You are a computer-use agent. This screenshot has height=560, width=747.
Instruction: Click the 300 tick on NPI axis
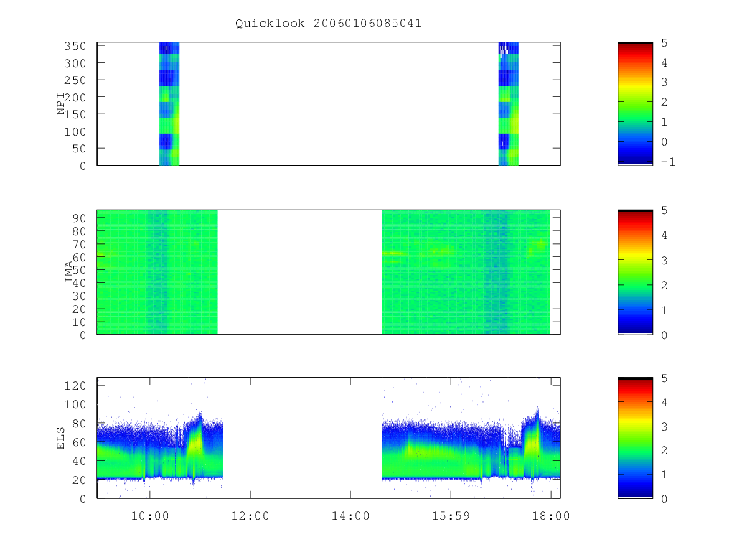74,63
